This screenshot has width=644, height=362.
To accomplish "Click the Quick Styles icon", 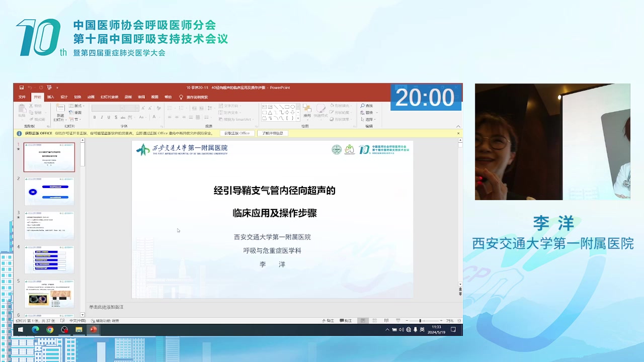I will 320,109.
